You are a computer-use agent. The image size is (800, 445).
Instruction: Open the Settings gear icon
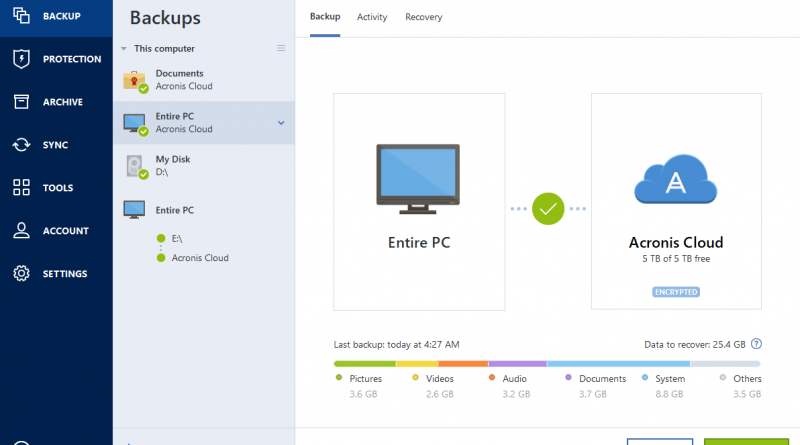[21, 273]
